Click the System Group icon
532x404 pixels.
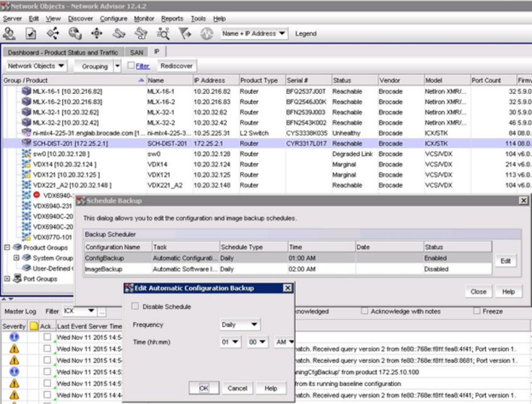(x=26, y=258)
